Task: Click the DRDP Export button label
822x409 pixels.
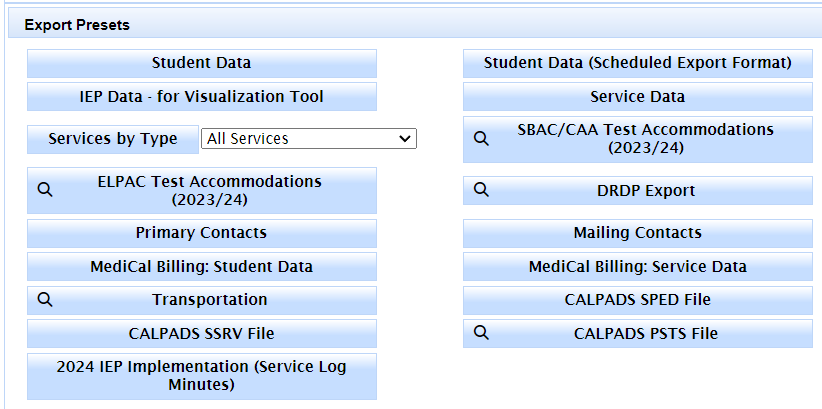Action: tap(646, 191)
